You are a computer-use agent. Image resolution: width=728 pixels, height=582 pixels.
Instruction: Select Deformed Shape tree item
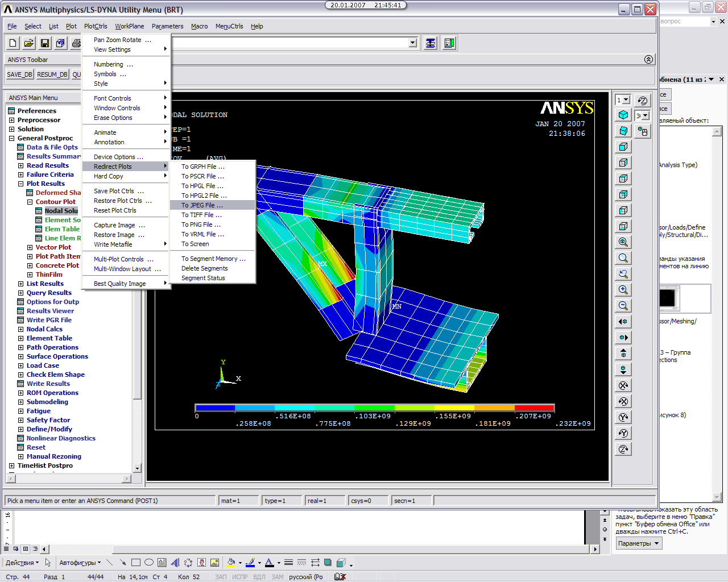pos(59,193)
